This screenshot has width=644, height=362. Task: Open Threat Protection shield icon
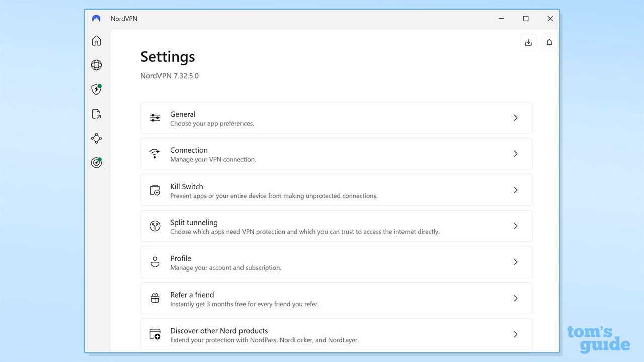point(96,89)
